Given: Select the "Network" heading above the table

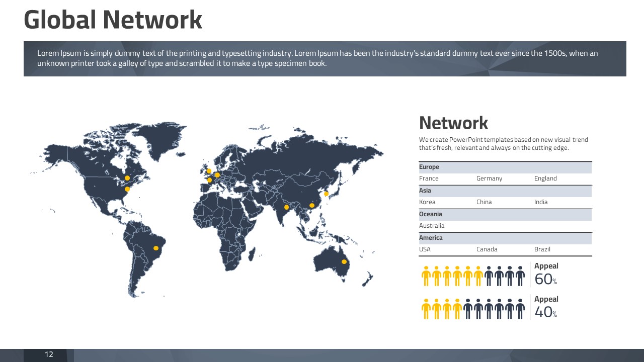Looking at the screenshot, I should (x=453, y=123).
